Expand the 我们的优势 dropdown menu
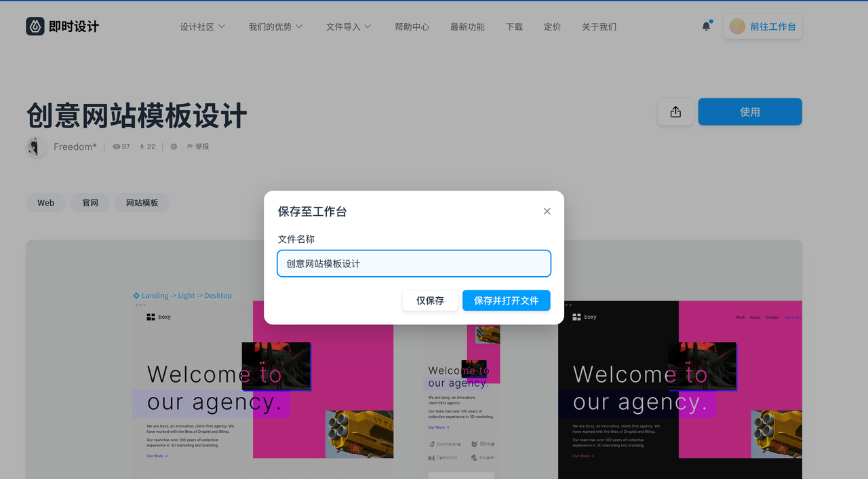Screen dimensions: 868x479 (x=275, y=27)
